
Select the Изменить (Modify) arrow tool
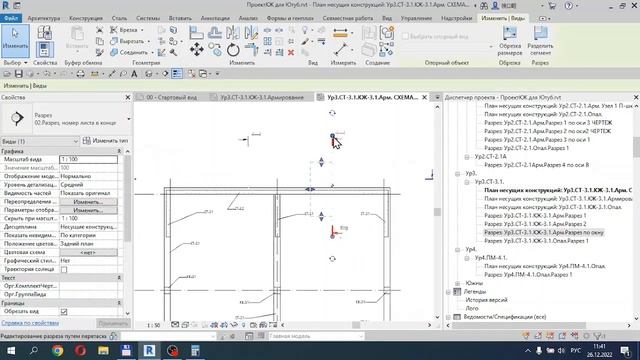[x=15, y=41]
